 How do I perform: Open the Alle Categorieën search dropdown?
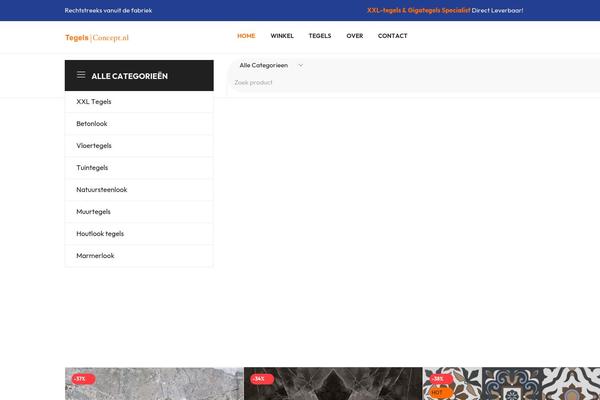271,65
